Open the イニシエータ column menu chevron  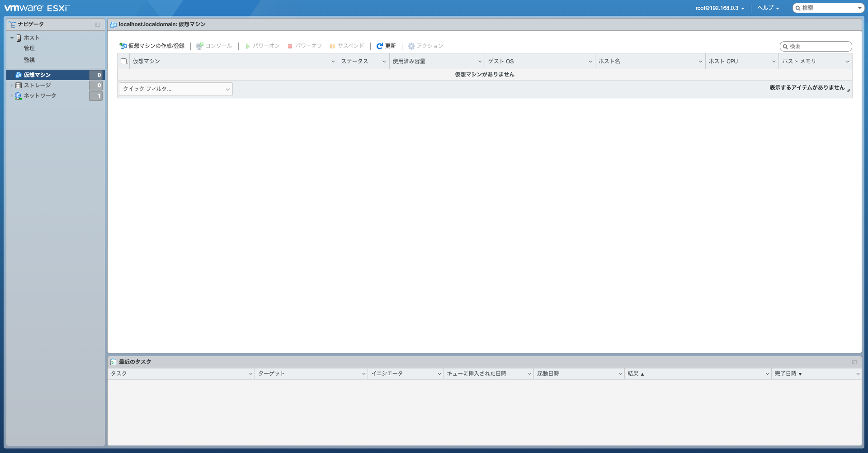[439, 374]
